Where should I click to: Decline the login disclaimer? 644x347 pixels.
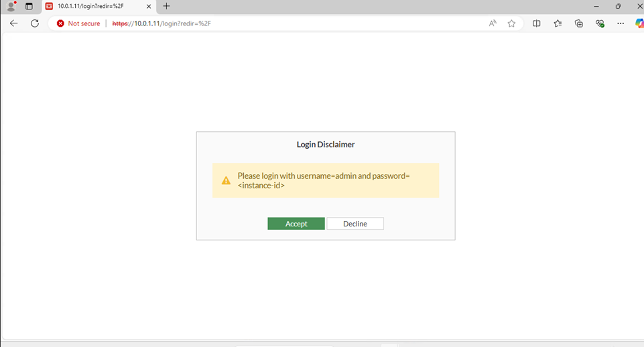pos(355,223)
